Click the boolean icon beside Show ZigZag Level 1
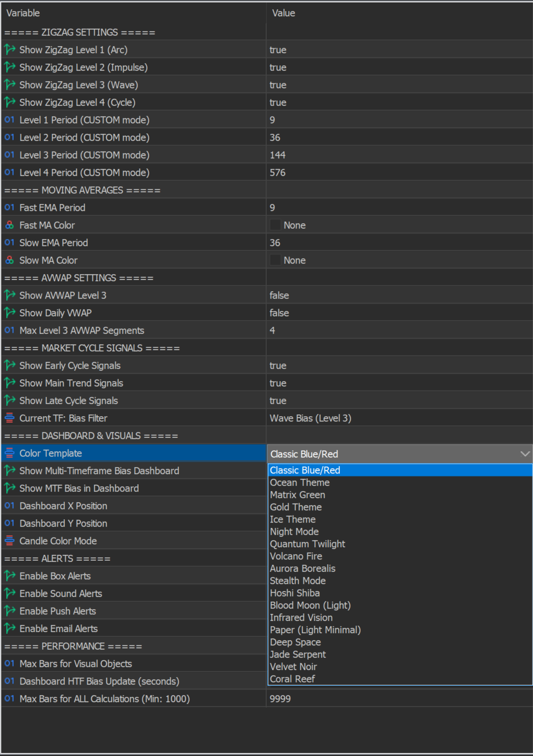Screen dimensions: 533x756 (10, 50)
